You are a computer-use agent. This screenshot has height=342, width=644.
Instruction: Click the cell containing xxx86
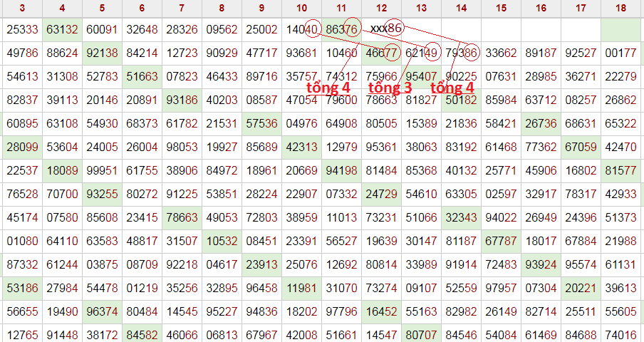(387, 29)
